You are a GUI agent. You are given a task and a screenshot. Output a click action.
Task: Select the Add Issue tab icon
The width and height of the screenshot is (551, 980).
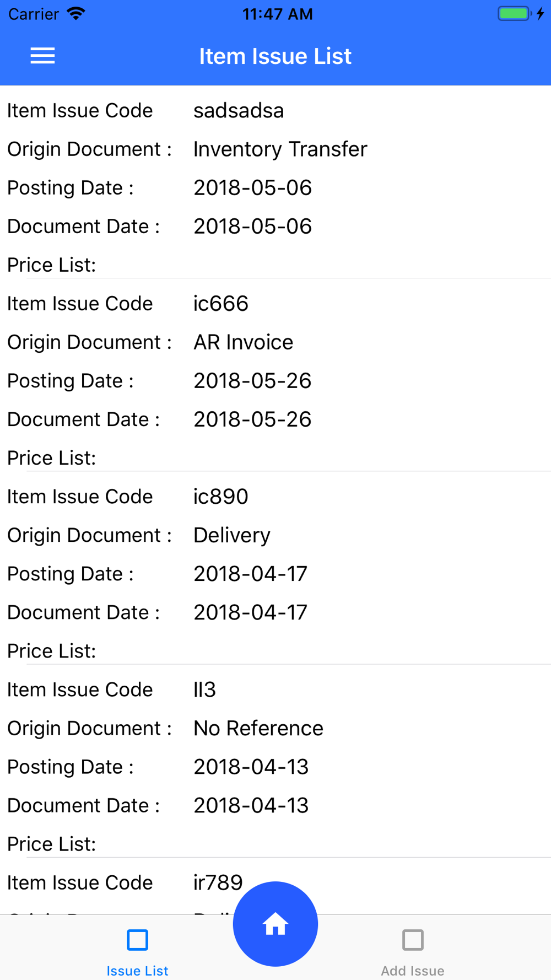click(413, 940)
